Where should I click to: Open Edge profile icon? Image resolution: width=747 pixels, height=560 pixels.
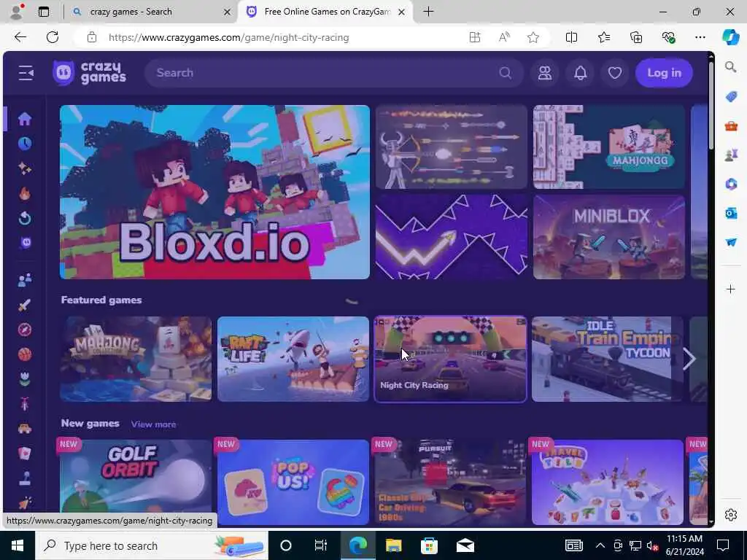tap(18, 12)
